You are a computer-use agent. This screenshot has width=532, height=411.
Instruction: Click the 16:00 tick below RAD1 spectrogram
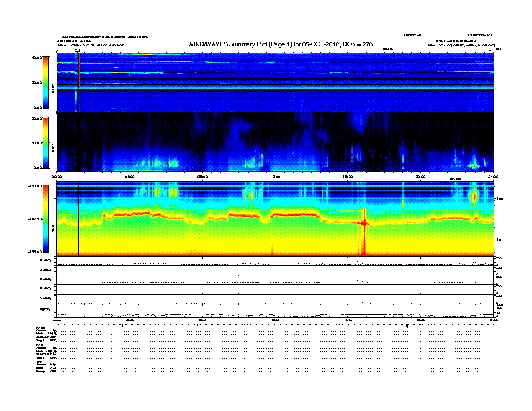click(348, 177)
